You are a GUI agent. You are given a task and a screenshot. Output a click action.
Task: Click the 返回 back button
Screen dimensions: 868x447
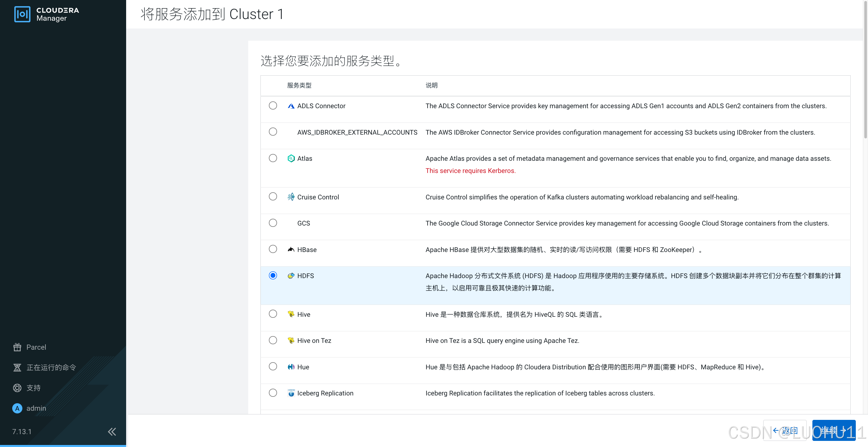pos(785,431)
